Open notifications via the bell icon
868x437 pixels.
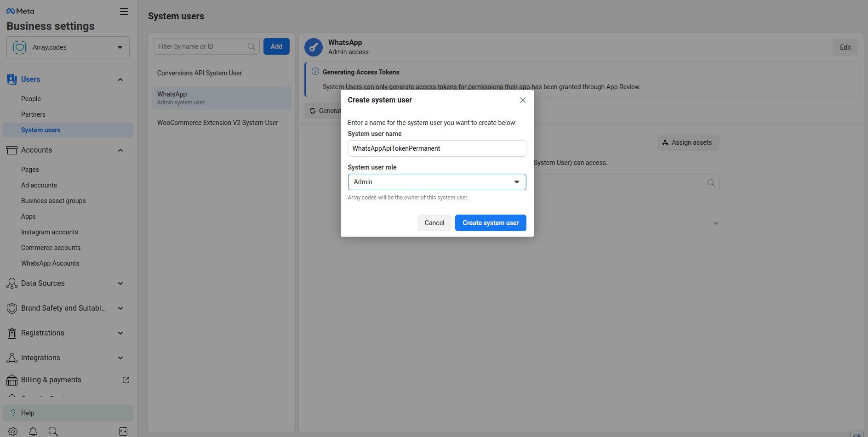click(33, 431)
